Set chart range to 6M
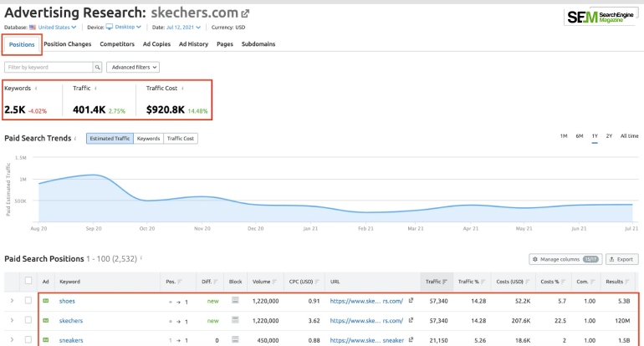 (579, 136)
